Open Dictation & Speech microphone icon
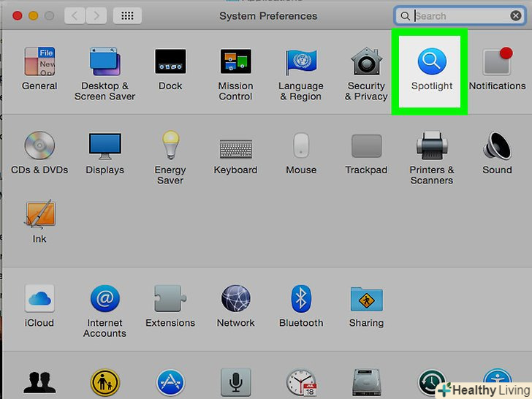Image resolution: width=532 pixels, height=399 pixels. [236, 383]
